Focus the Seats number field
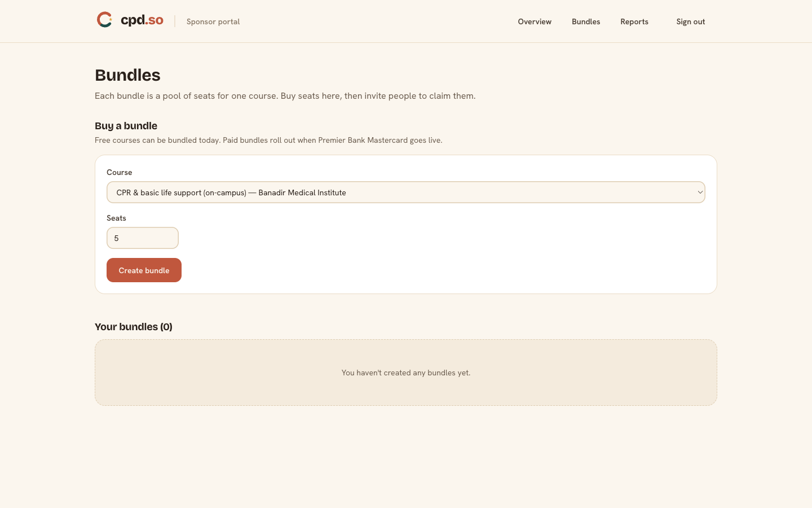The image size is (812, 508). [x=143, y=238]
